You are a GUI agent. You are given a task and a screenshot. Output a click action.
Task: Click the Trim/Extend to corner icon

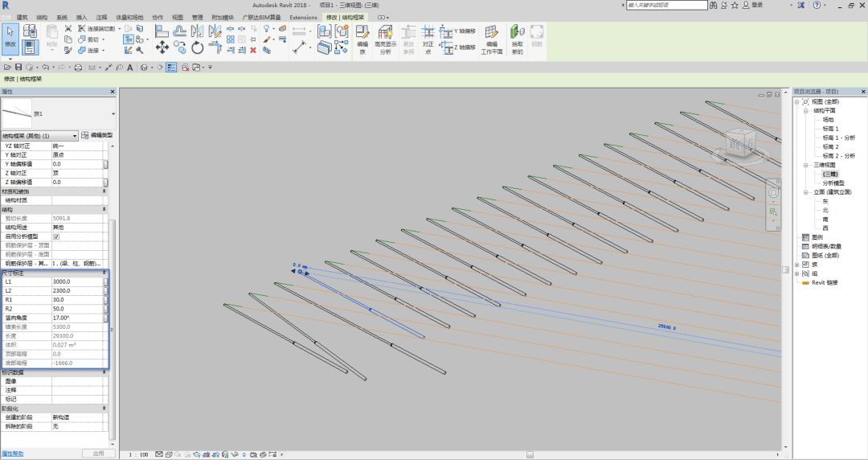click(215, 47)
